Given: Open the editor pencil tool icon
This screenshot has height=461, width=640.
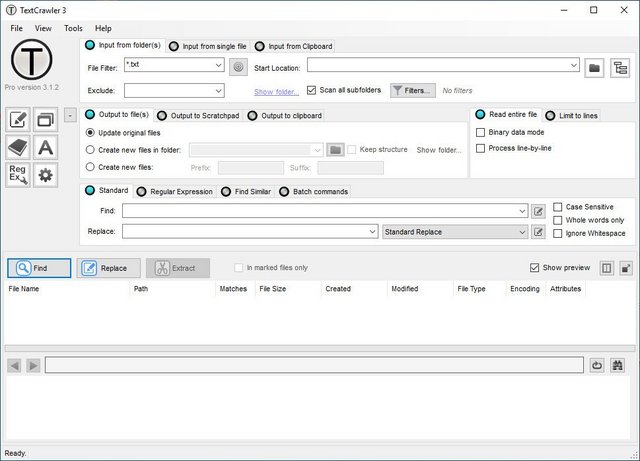Looking at the screenshot, I should [x=18, y=120].
